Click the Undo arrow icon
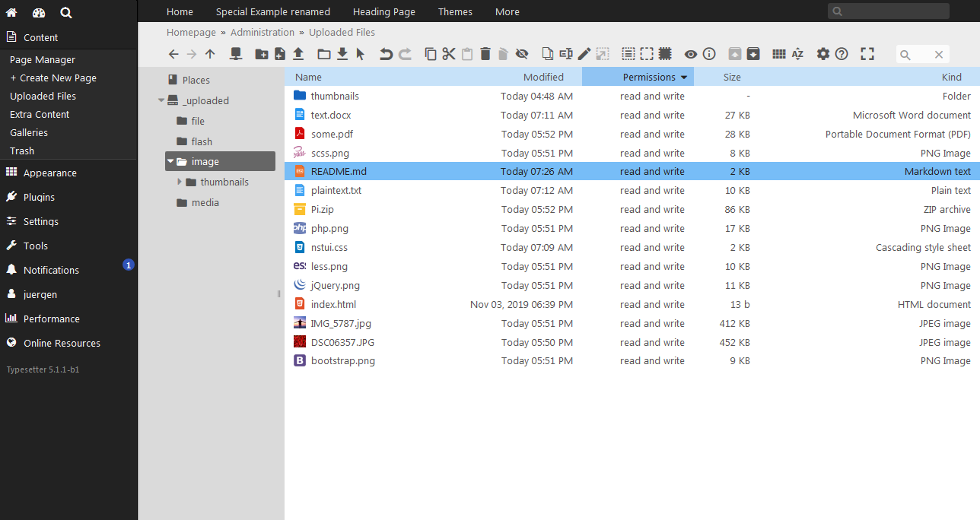The width and height of the screenshot is (980, 520). coord(387,54)
